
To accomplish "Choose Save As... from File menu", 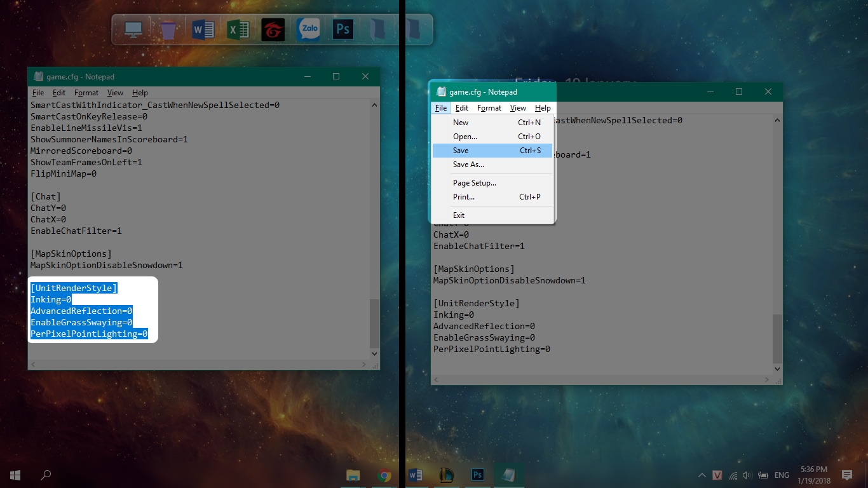I will [492, 165].
